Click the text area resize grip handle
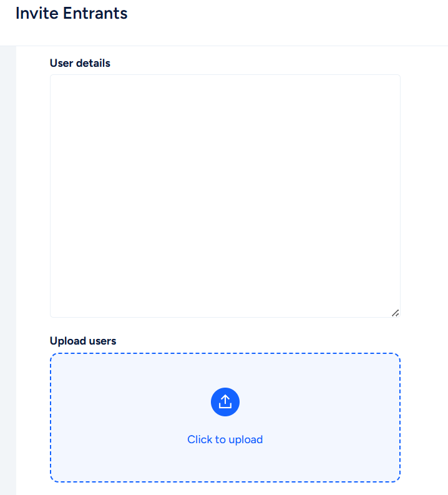Screen dimensions: 448x495 (x=396, y=313)
